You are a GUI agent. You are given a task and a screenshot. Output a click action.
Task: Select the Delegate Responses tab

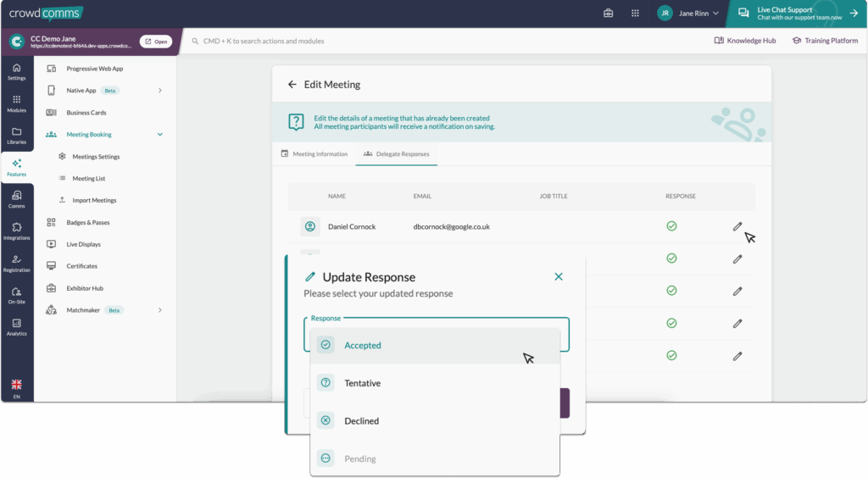396,154
